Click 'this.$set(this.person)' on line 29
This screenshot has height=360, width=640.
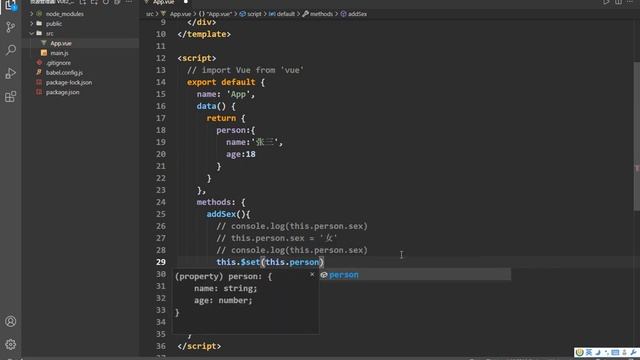click(x=270, y=262)
